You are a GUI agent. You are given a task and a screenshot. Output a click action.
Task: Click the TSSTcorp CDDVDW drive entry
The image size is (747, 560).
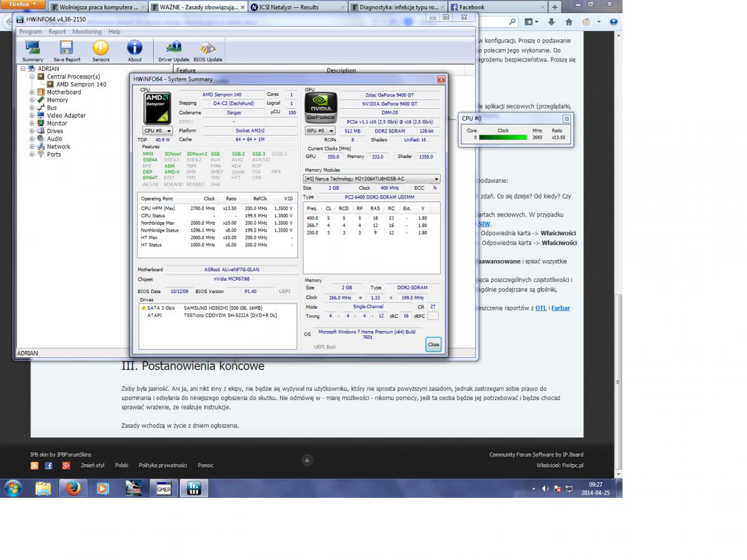coord(216,315)
